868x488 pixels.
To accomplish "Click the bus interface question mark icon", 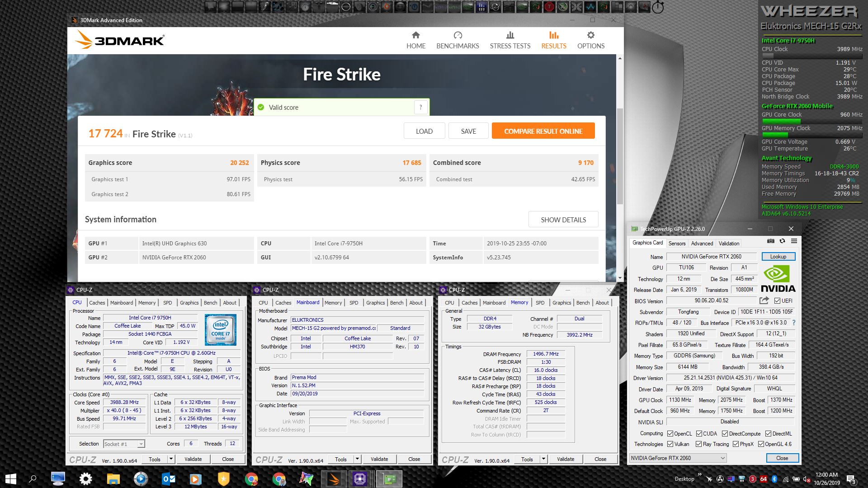I will point(794,323).
